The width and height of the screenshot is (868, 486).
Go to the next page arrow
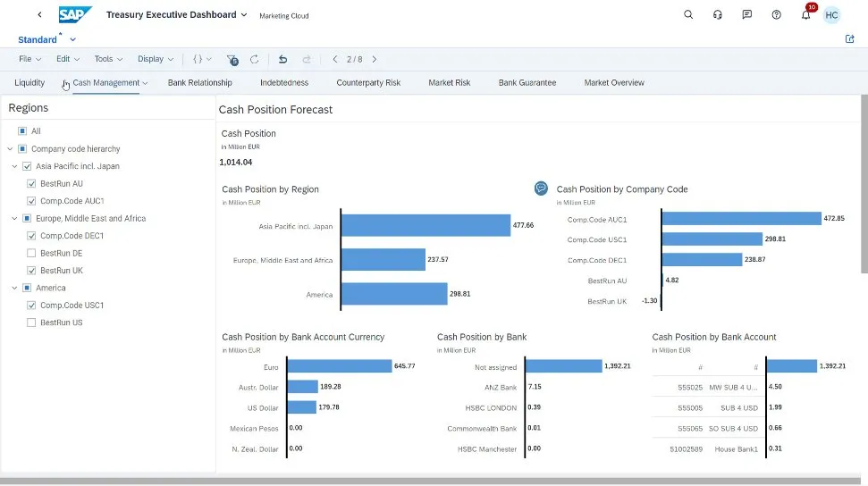(x=374, y=60)
